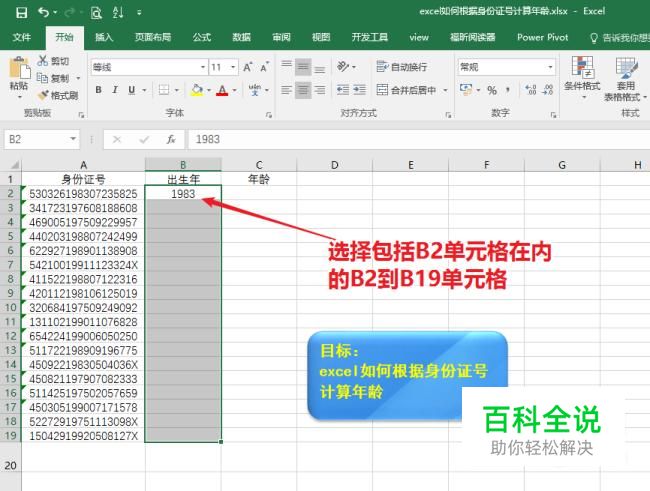Open the font name dropdown
The width and height of the screenshot is (650, 491).
pyautogui.click(x=203, y=67)
